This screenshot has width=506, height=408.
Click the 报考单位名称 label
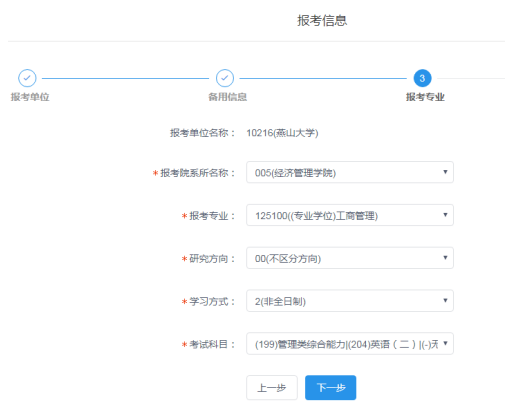tap(202, 133)
